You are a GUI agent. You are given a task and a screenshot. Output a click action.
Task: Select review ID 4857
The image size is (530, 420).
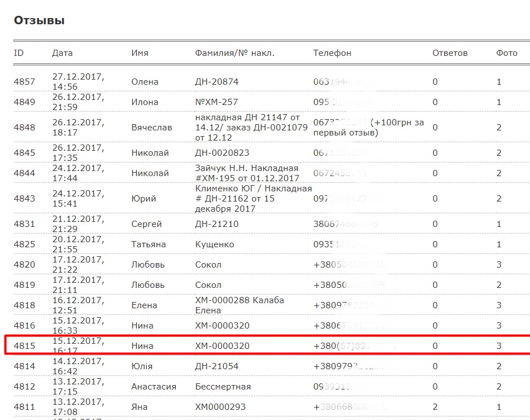pyautogui.click(x=24, y=82)
